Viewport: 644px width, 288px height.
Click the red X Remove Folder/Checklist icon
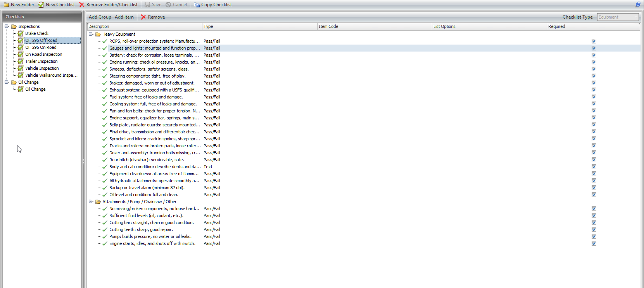[x=82, y=5]
